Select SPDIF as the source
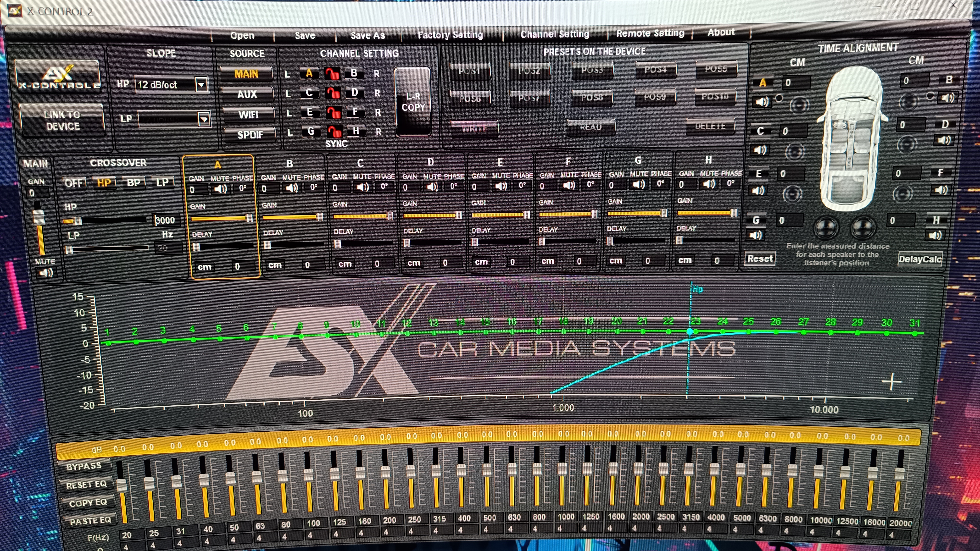Screen dimensions: 980x551 click(250, 135)
